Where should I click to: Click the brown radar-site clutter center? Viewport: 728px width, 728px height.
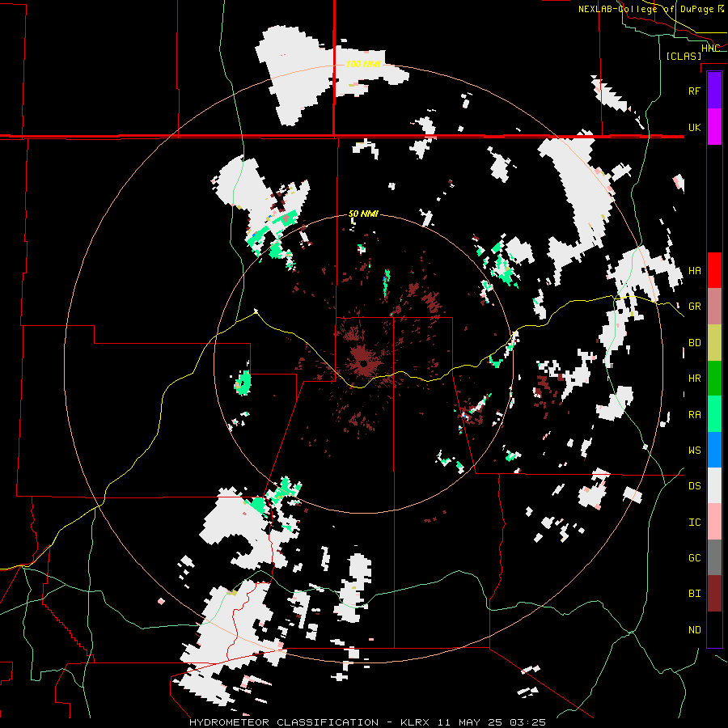(362, 365)
